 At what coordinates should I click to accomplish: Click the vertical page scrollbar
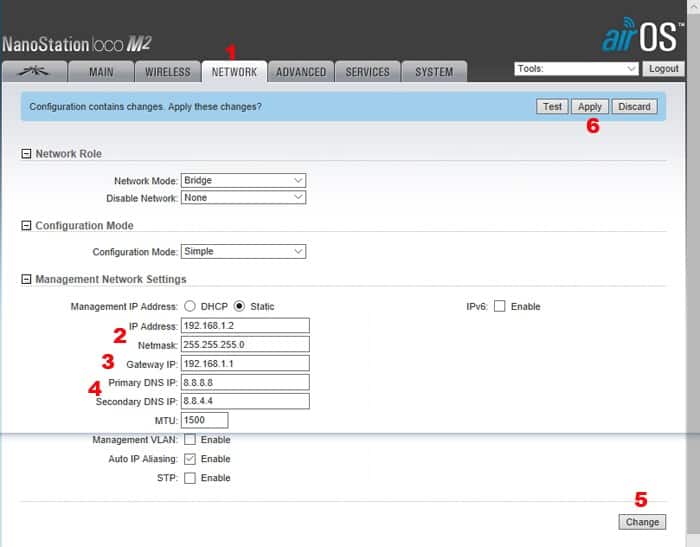pyautogui.click(x=693, y=273)
